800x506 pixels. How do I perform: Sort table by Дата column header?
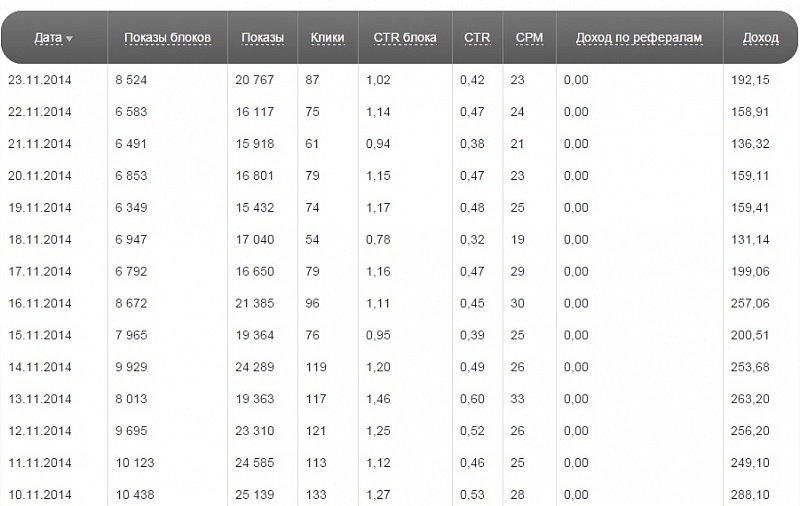tap(48, 38)
